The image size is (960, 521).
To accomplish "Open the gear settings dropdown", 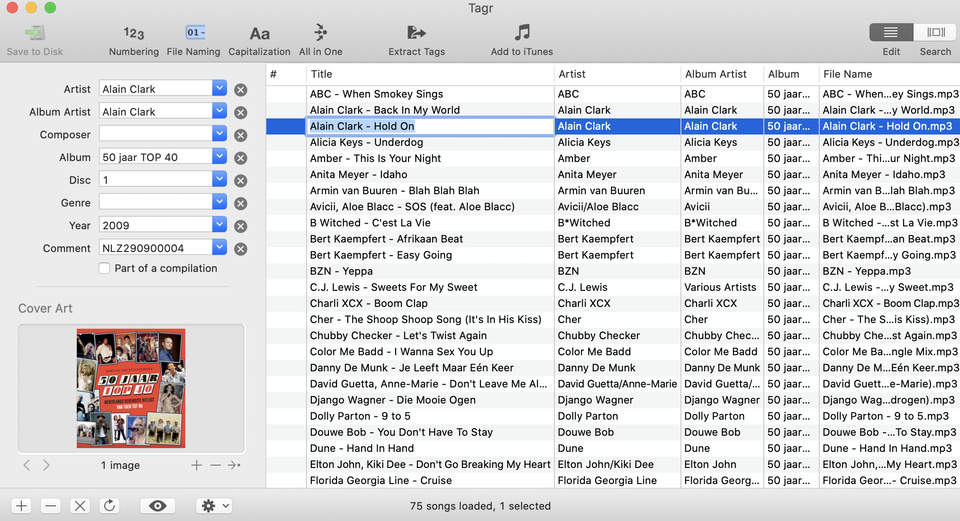I will [x=214, y=506].
